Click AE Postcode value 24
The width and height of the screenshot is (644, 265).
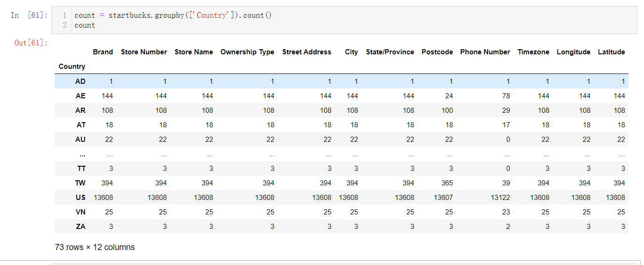point(449,96)
